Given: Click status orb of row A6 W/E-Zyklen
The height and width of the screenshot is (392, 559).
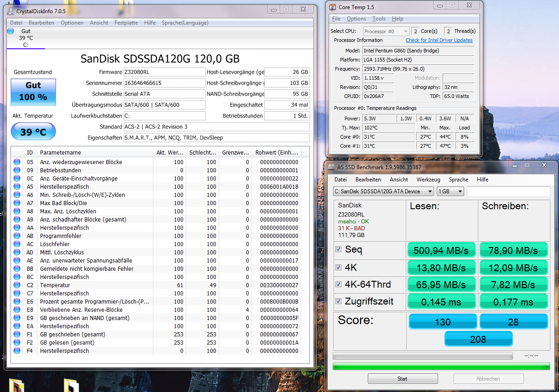Looking at the screenshot, I should [17, 195].
